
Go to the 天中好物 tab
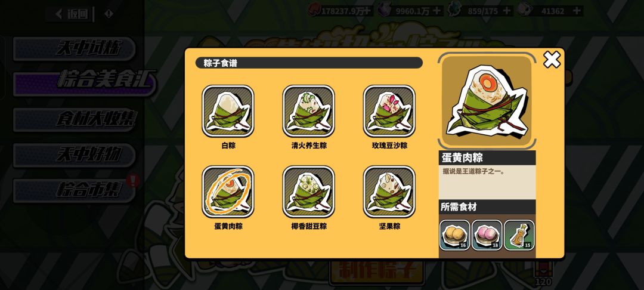(x=75, y=155)
